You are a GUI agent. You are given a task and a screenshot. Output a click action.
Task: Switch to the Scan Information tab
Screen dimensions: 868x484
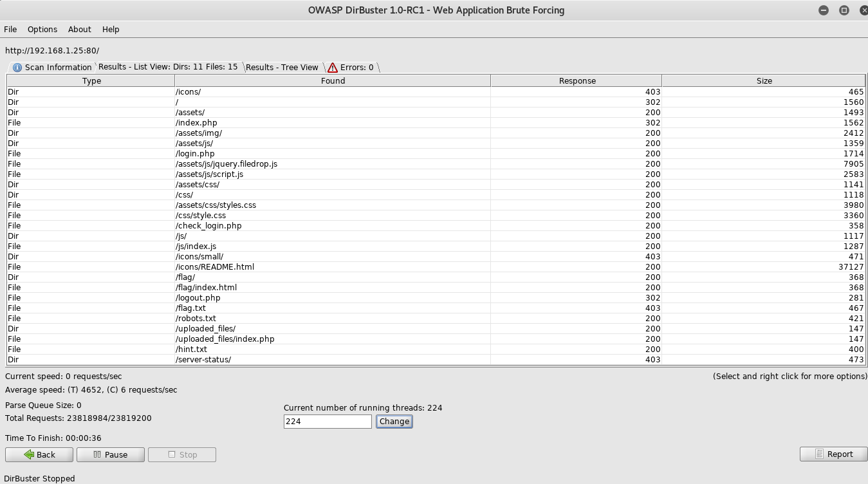click(x=51, y=67)
